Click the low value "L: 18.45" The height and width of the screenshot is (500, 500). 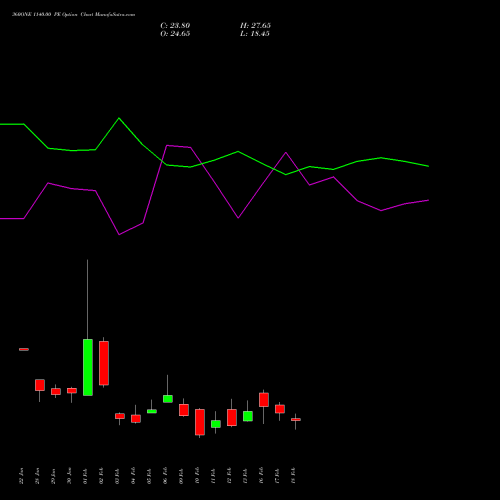click(255, 34)
